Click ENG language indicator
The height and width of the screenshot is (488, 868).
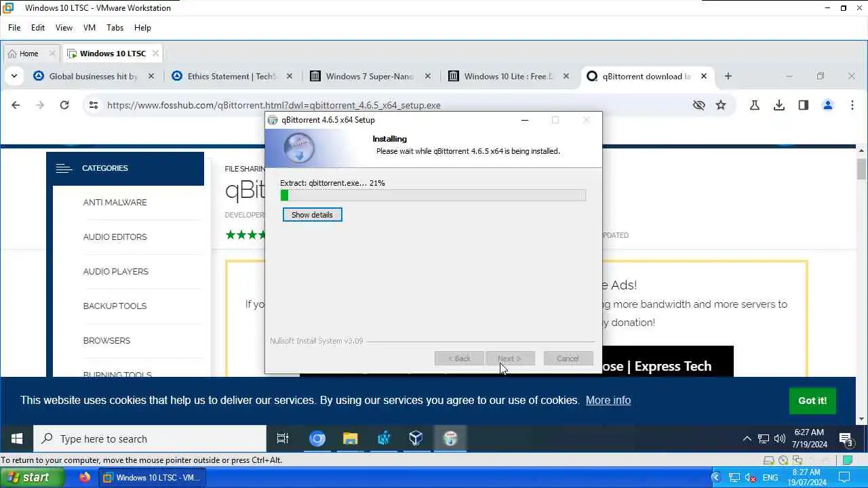(x=770, y=478)
